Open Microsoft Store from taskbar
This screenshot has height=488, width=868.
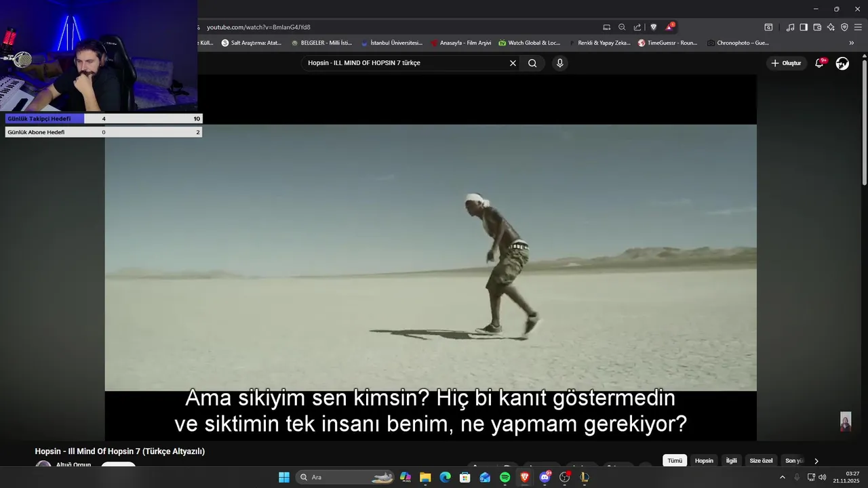pyautogui.click(x=465, y=477)
